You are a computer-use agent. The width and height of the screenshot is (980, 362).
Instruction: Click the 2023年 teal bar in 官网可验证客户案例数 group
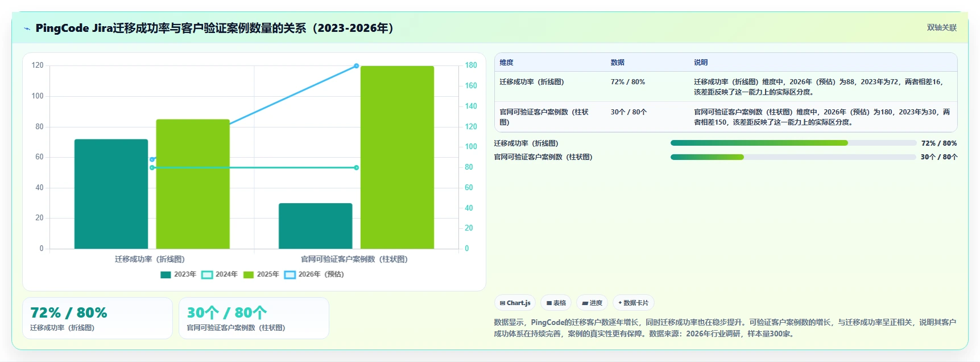point(315,226)
